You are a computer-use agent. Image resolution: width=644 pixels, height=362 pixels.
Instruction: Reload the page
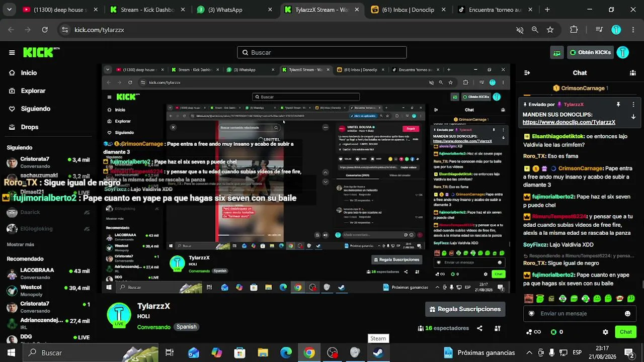(45, 30)
